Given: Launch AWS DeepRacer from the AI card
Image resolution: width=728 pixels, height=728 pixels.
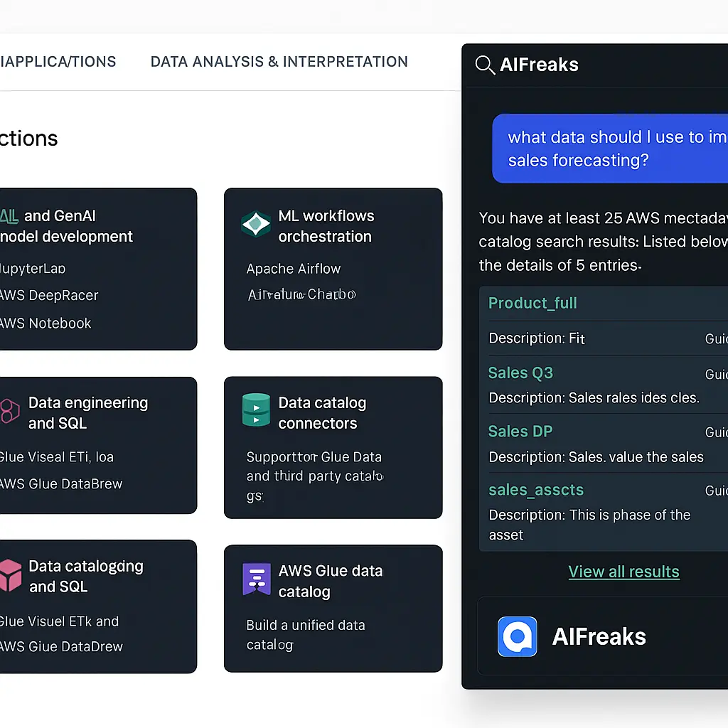Looking at the screenshot, I should (49, 296).
